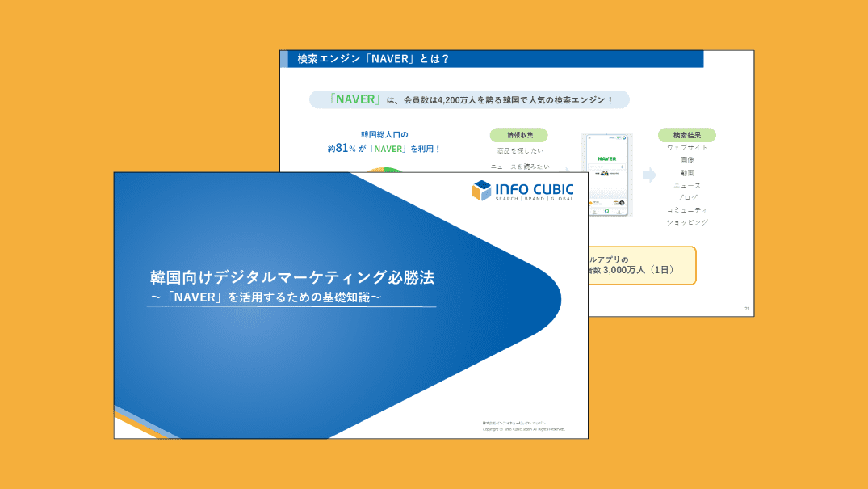Click the green 「NAVER」 text in the callout banner
Screen dimensions: 868x489
354,99
